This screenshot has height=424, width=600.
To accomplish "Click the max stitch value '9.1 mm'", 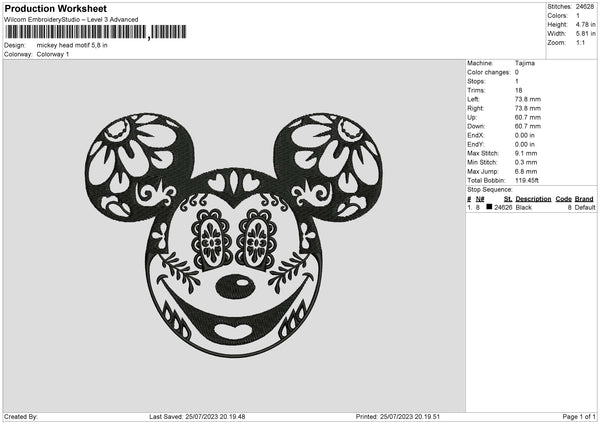I will tap(526, 153).
